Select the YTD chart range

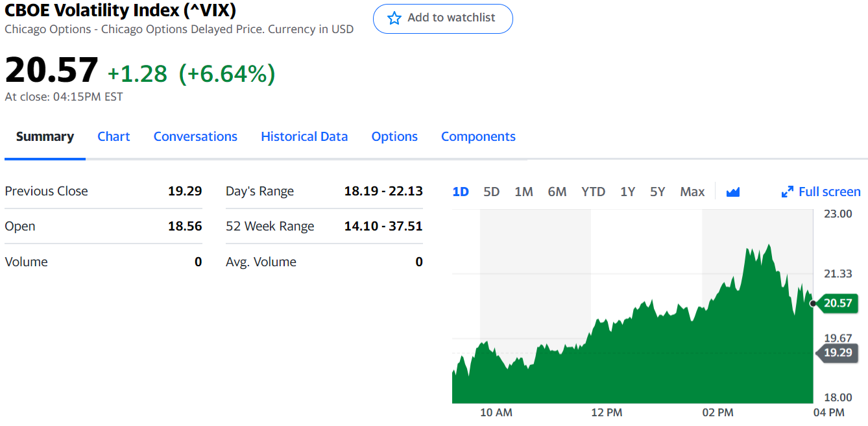tap(593, 192)
